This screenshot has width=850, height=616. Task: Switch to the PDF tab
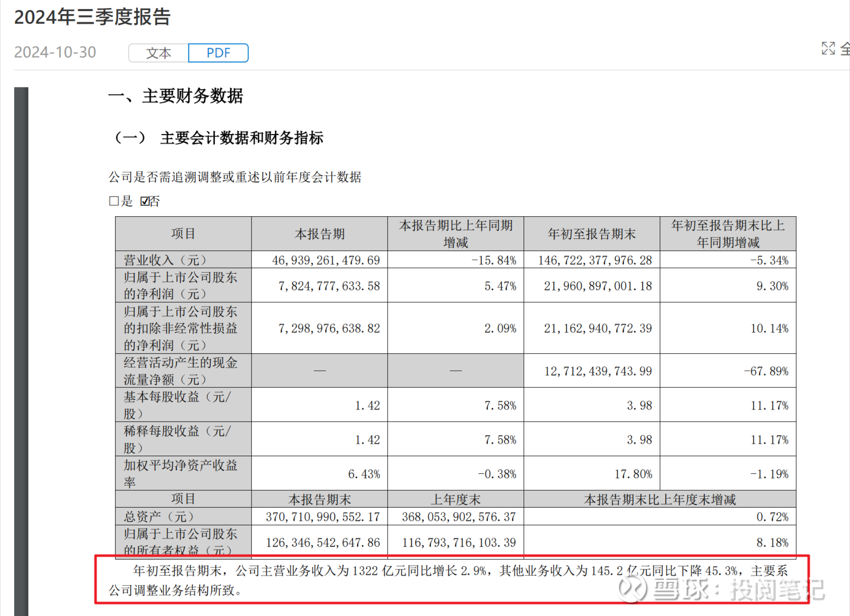click(x=218, y=53)
